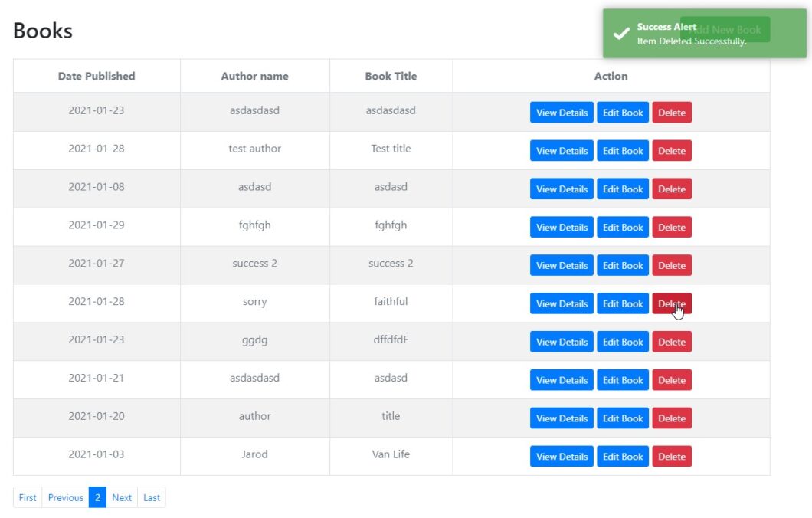
Task: Go to the First page
Action: 28,498
